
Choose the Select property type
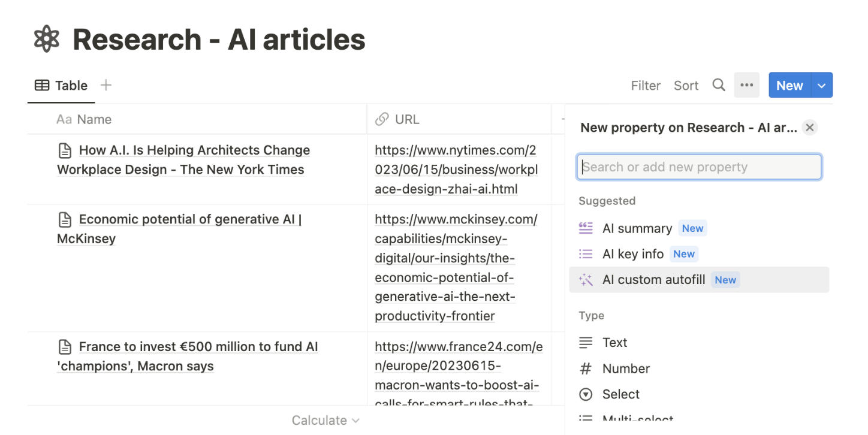coord(620,394)
